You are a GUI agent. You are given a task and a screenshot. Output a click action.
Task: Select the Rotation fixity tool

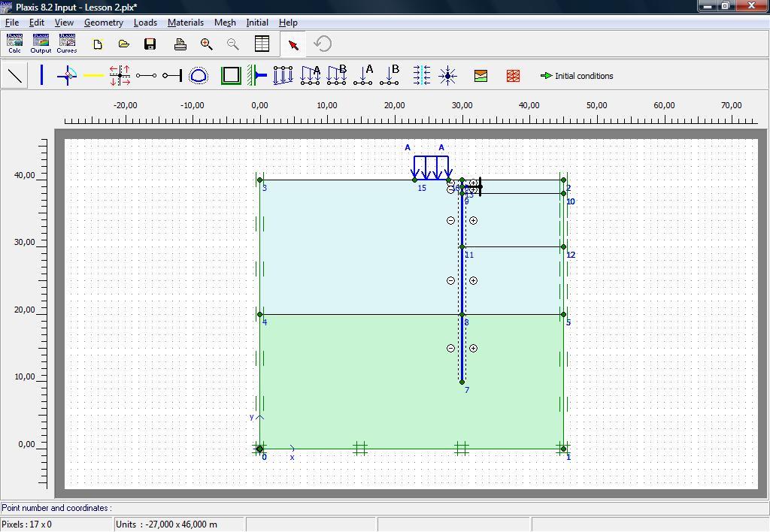[257, 75]
